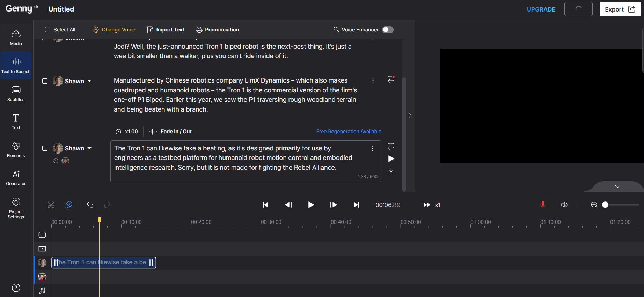Image resolution: width=644 pixels, height=297 pixels.
Task: Step back one frame
Action: [x=288, y=205]
